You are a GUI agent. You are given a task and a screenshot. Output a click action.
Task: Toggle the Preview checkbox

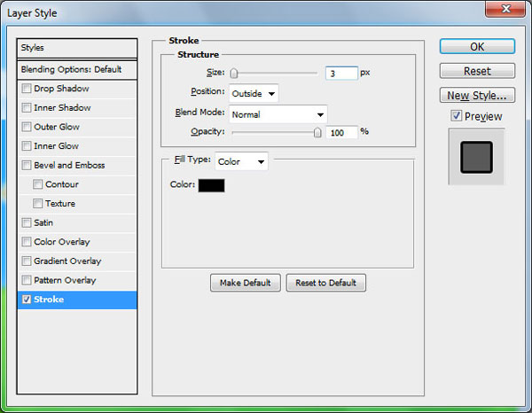click(456, 116)
